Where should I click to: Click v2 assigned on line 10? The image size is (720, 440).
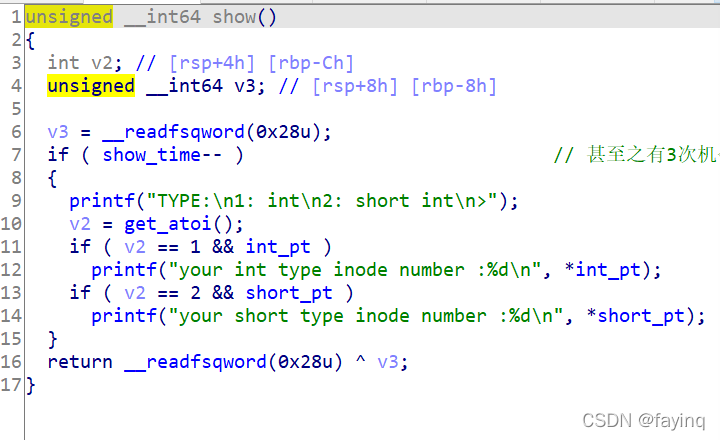point(80,224)
